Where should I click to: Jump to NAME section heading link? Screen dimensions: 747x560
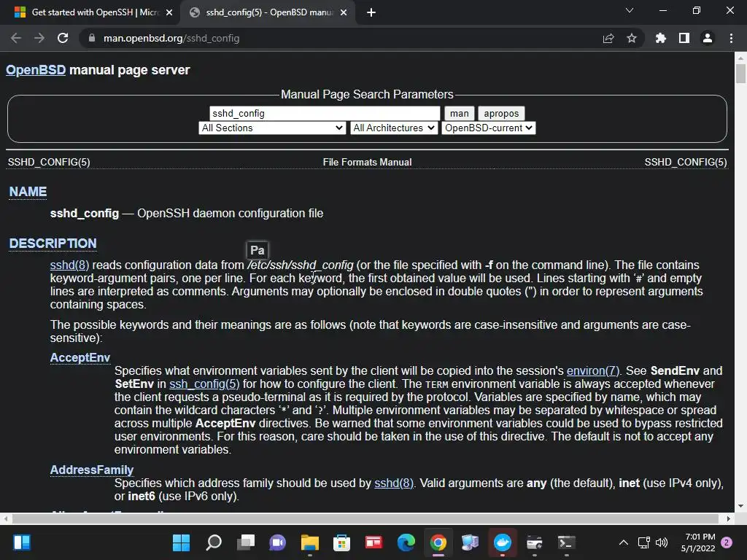28,192
